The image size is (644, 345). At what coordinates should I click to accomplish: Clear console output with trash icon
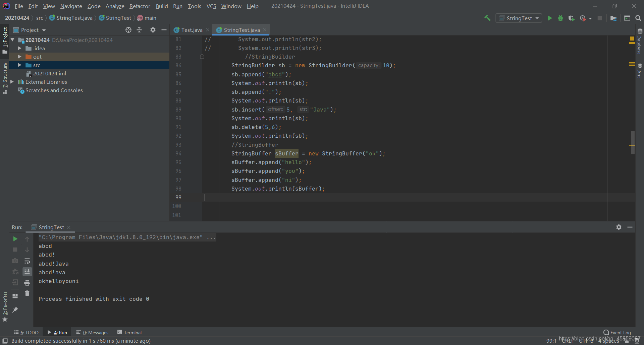coord(27,293)
